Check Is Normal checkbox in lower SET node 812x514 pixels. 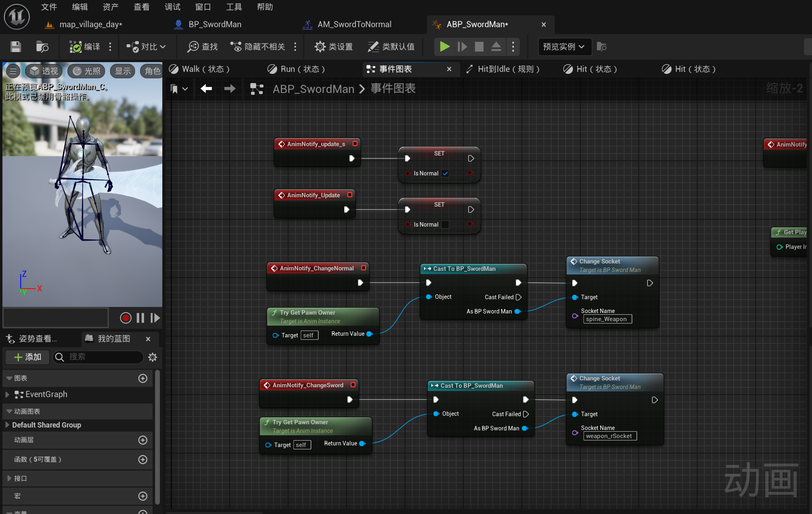pyautogui.click(x=445, y=225)
